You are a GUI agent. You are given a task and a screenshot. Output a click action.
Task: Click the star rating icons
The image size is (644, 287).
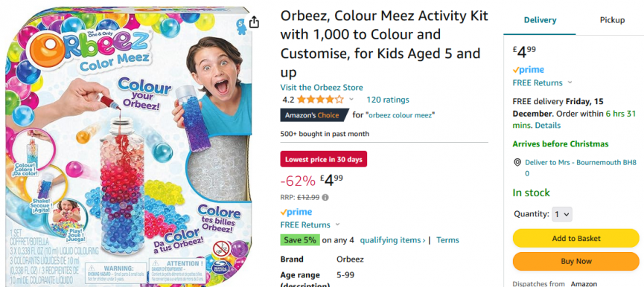tap(320, 99)
